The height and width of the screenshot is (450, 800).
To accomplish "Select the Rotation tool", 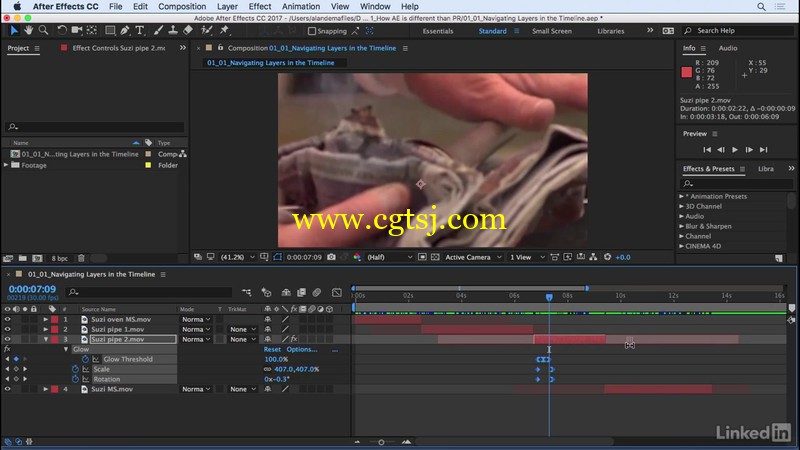I will pyautogui.click(x=62, y=31).
